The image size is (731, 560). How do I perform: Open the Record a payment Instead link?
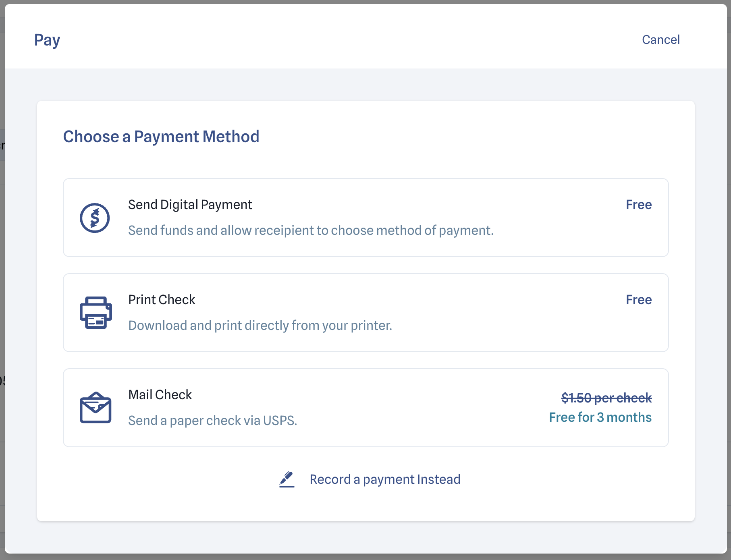pyautogui.click(x=384, y=479)
